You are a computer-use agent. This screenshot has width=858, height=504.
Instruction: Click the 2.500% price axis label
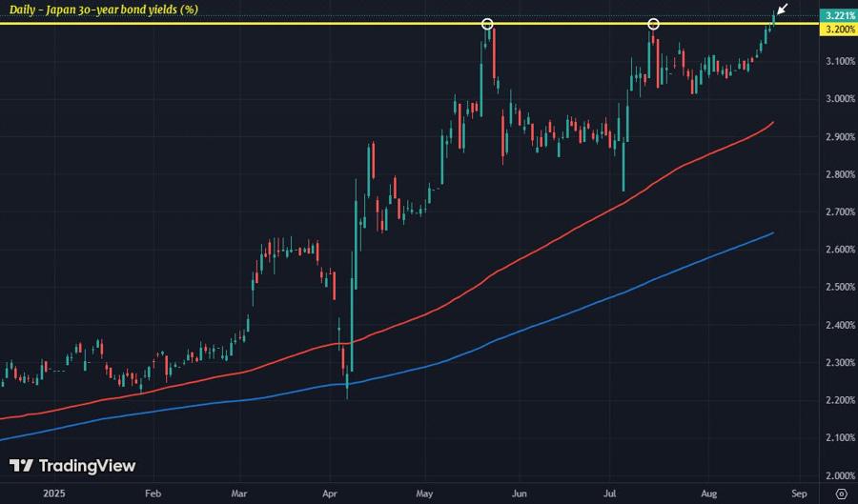pos(841,287)
